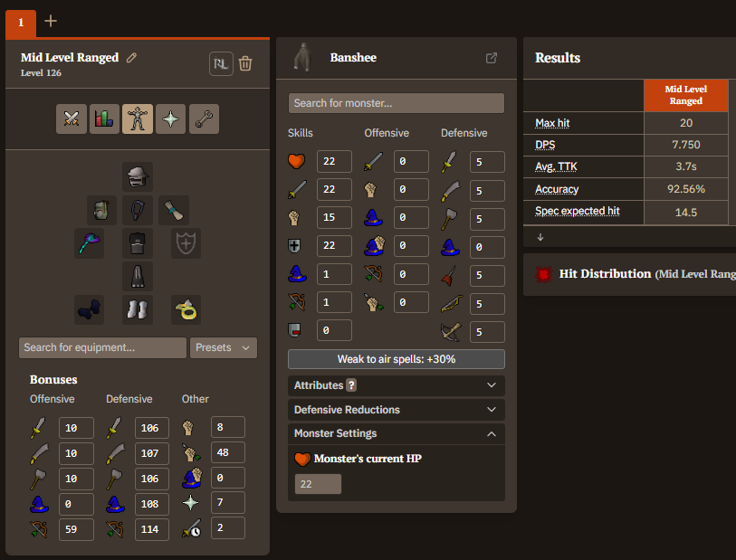Viewport: 736px width, 560px height.
Task: Open the prayers tab with star icon
Action: [x=170, y=119]
